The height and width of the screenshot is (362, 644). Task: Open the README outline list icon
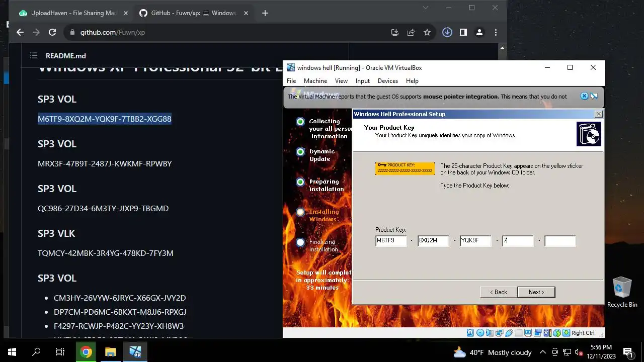click(33, 56)
